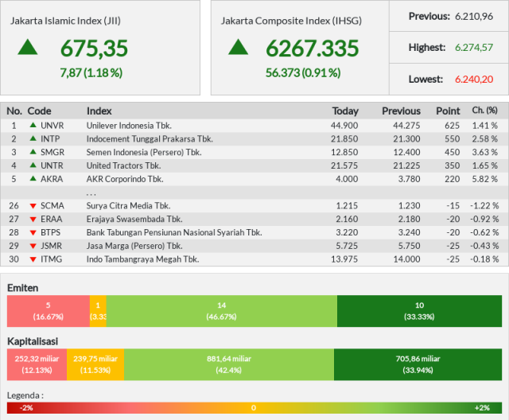Click the 'No.' column header
The width and height of the screenshot is (509, 420).
coord(14,111)
